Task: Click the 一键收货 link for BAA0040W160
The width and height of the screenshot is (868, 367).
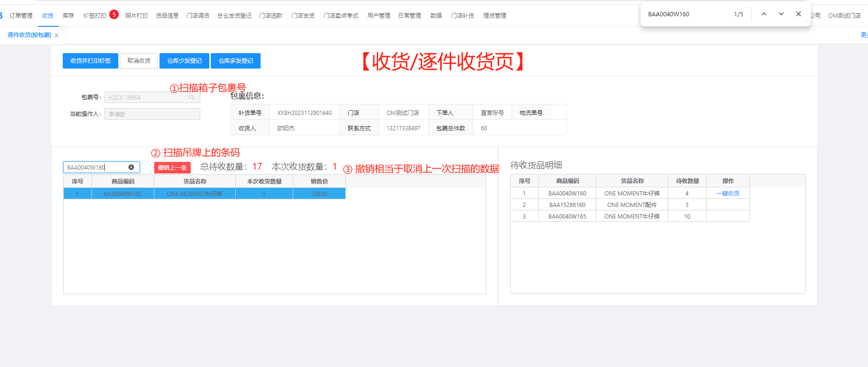Action: (728, 194)
